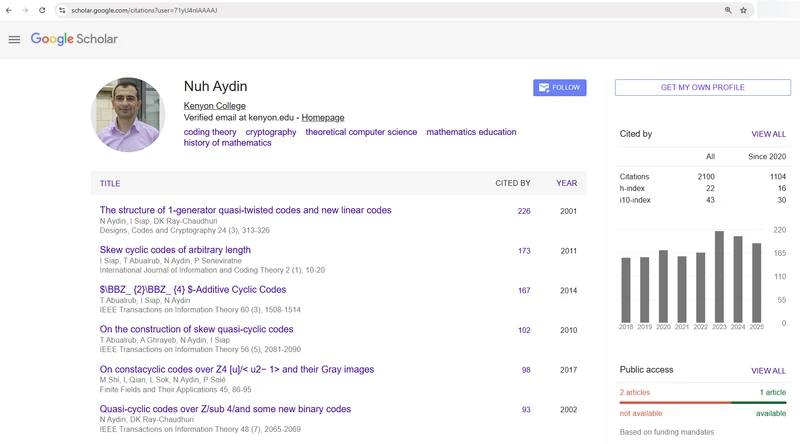Click the Google Scholar logo
The width and height of the screenshot is (800, 444).
point(74,40)
